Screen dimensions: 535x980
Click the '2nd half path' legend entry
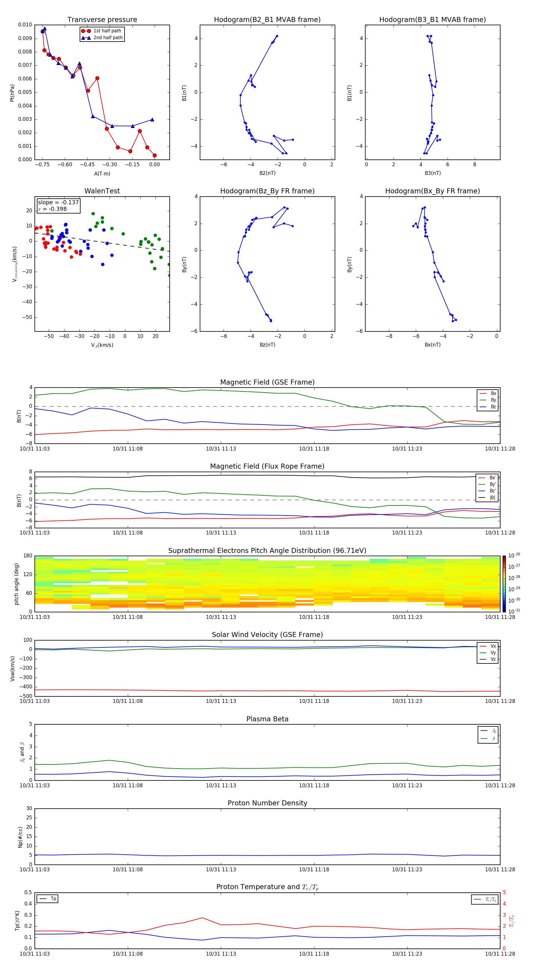click(x=102, y=38)
